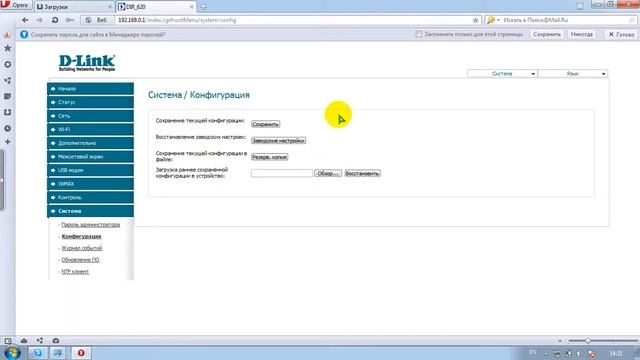Screen dimensions: 640x360
Task: Click the new tab plus icon
Action: [x=203, y=7]
